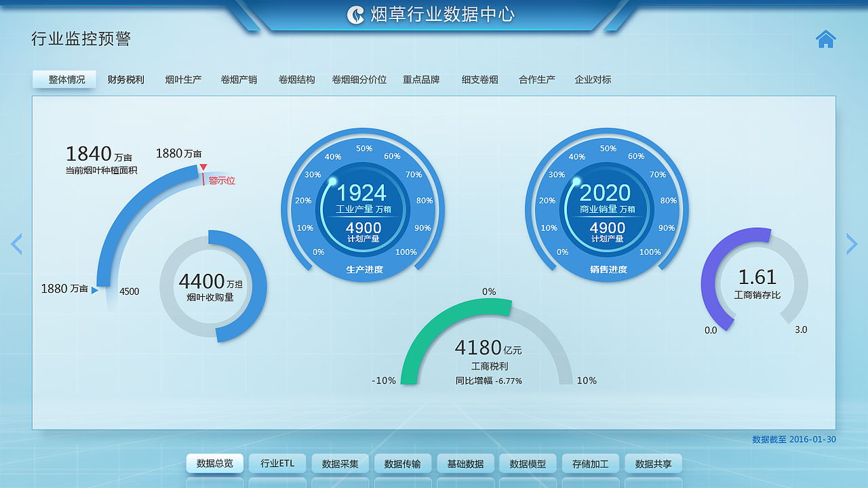Viewport: 868px width, 488px height.
Task: Click the right carousel arrow
Action: 852,244
